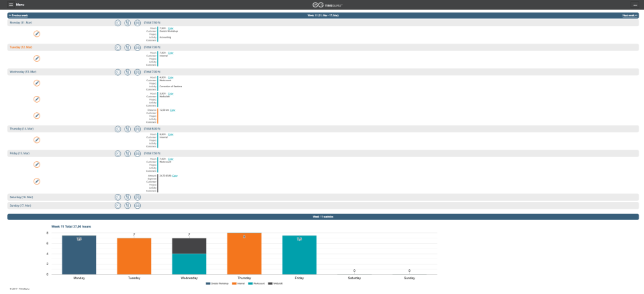Add time entry clock icon for Monday

(x=118, y=23)
